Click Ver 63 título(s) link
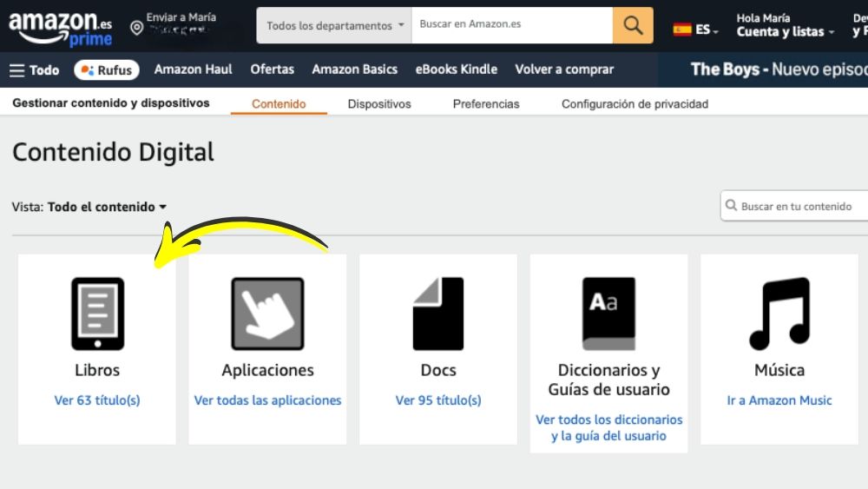868x489 pixels. point(97,400)
